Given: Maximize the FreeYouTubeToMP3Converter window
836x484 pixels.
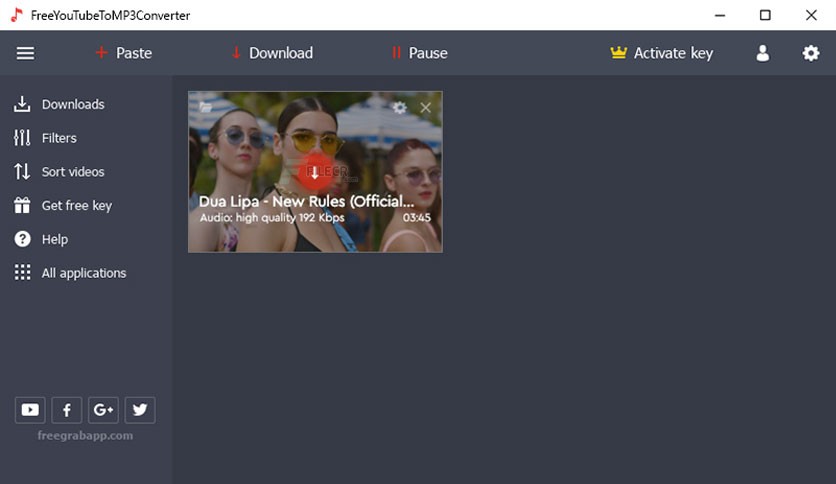Looking at the screenshot, I should point(765,15).
